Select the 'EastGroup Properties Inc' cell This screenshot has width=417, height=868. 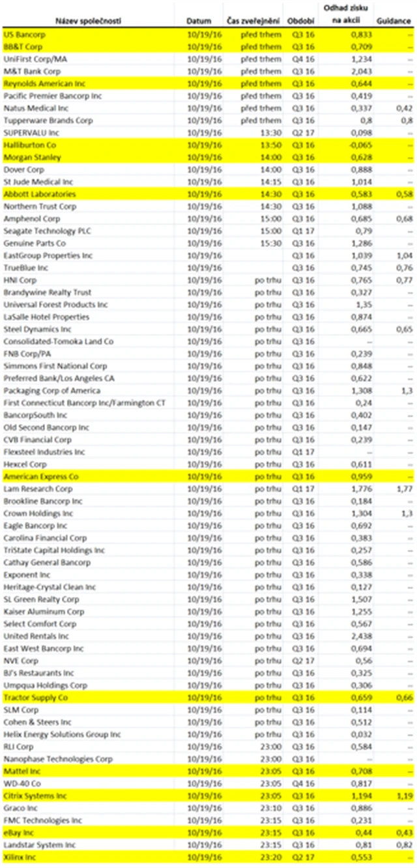pyautogui.click(x=87, y=255)
